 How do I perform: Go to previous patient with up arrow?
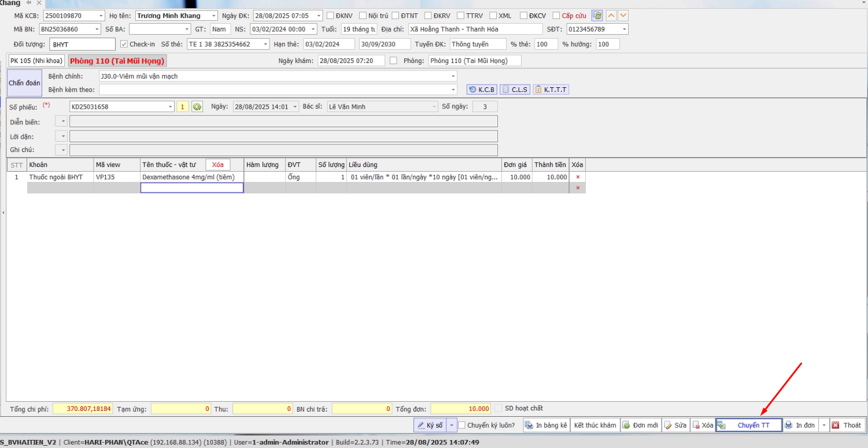[x=611, y=16]
